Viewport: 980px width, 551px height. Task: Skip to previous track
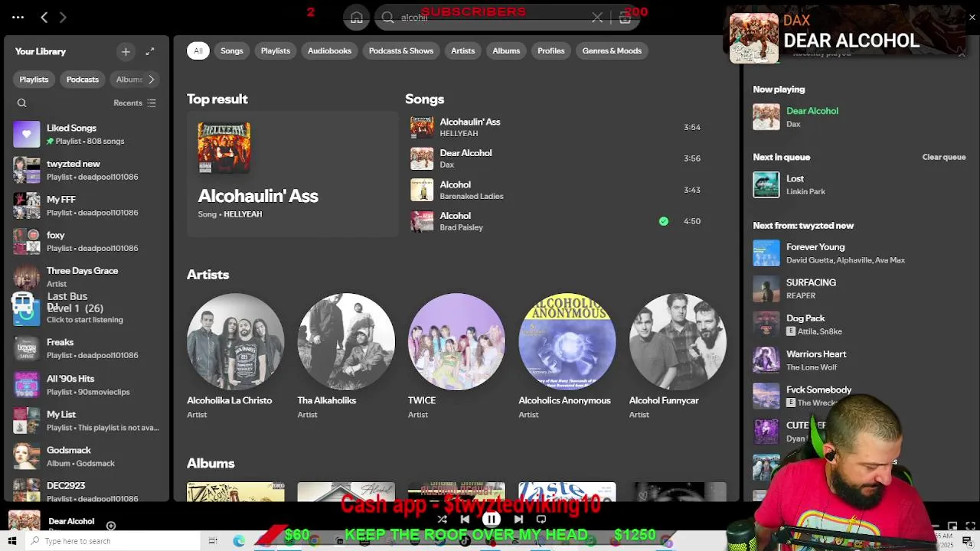click(465, 519)
